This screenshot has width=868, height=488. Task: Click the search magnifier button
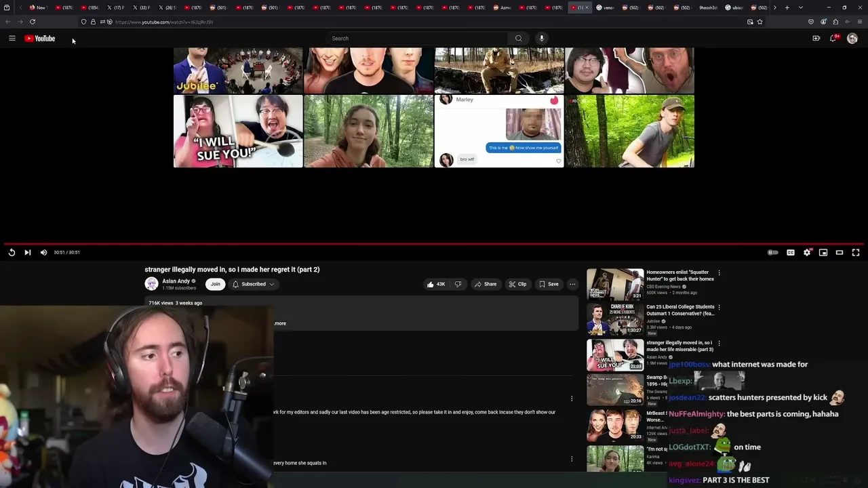coord(519,39)
